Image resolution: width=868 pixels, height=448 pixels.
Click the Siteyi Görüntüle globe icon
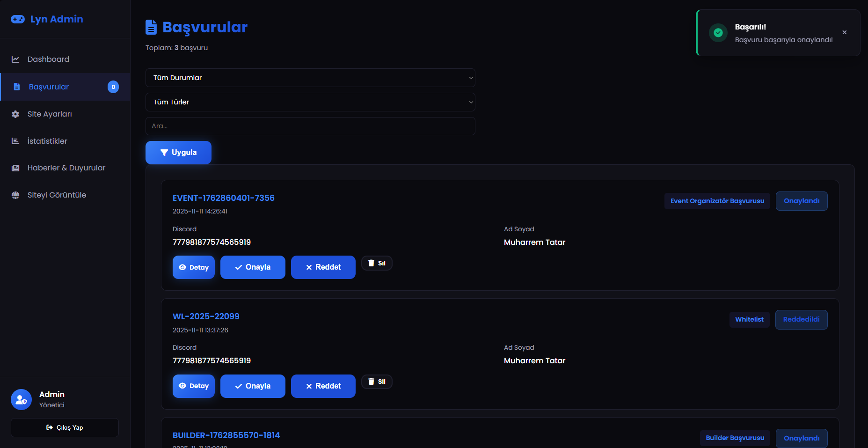coord(15,195)
